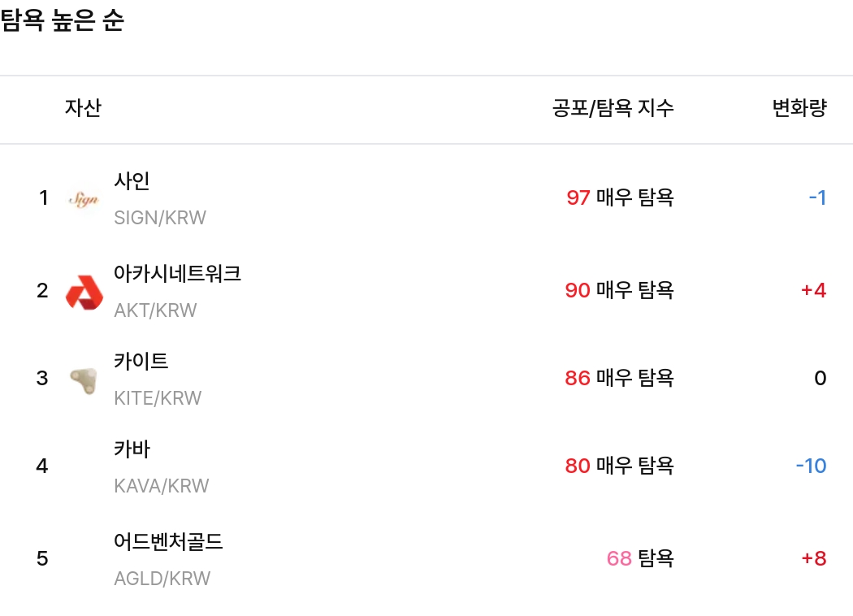This screenshot has height=616, width=853.
Task: Click the SIGN/KRW ticker text
Action: pyautogui.click(x=160, y=218)
